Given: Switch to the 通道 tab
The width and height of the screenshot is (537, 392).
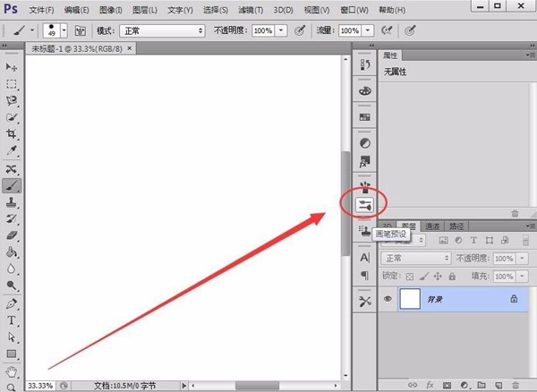Looking at the screenshot, I should (x=432, y=226).
